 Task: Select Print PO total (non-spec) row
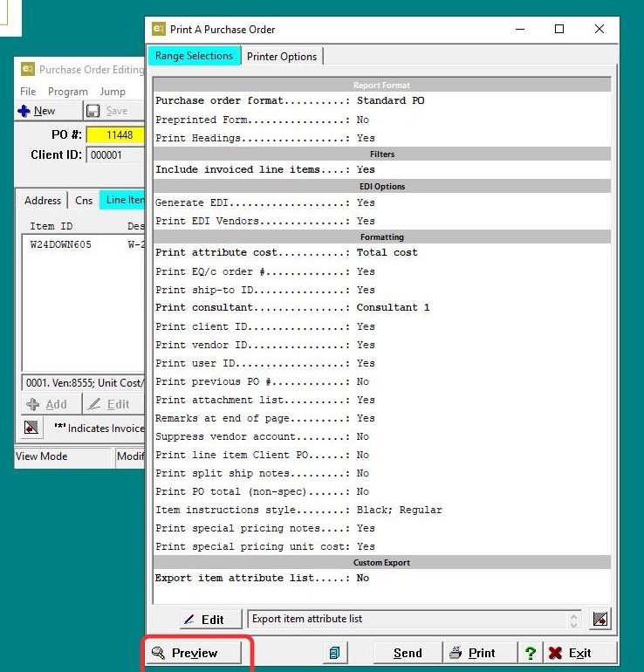click(x=381, y=491)
